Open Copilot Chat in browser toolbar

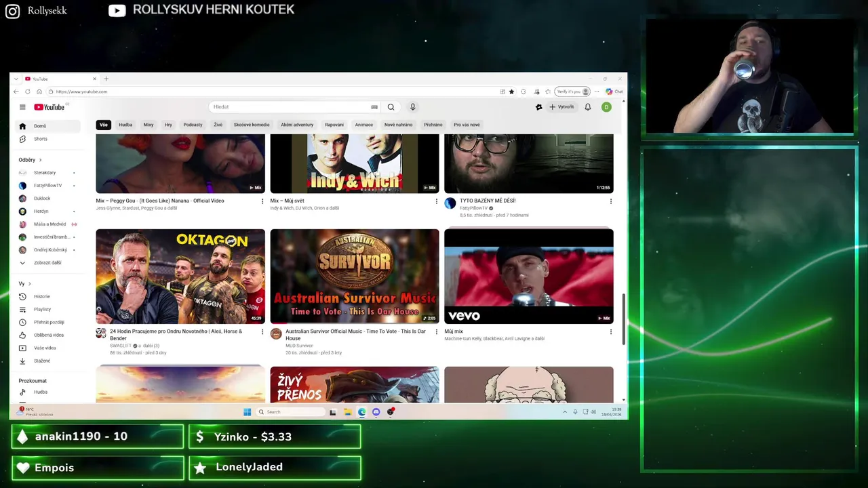[x=614, y=91]
